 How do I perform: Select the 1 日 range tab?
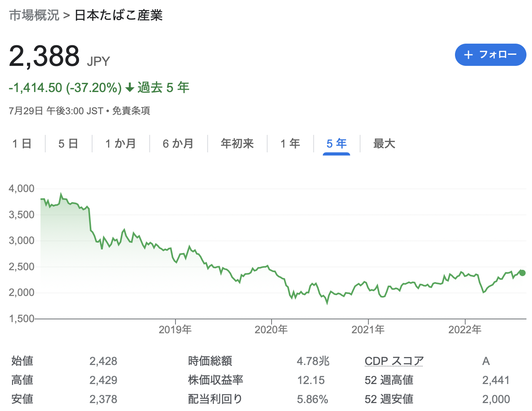pos(22,144)
